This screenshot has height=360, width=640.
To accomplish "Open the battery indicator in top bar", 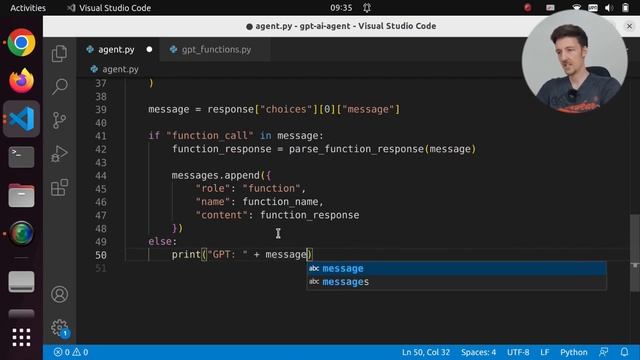I will click(x=625, y=8).
